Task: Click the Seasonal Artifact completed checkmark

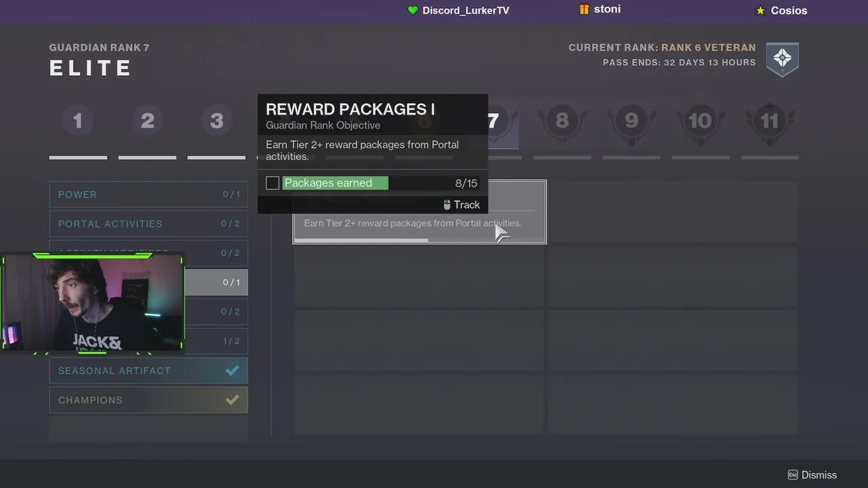Action: pyautogui.click(x=232, y=371)
